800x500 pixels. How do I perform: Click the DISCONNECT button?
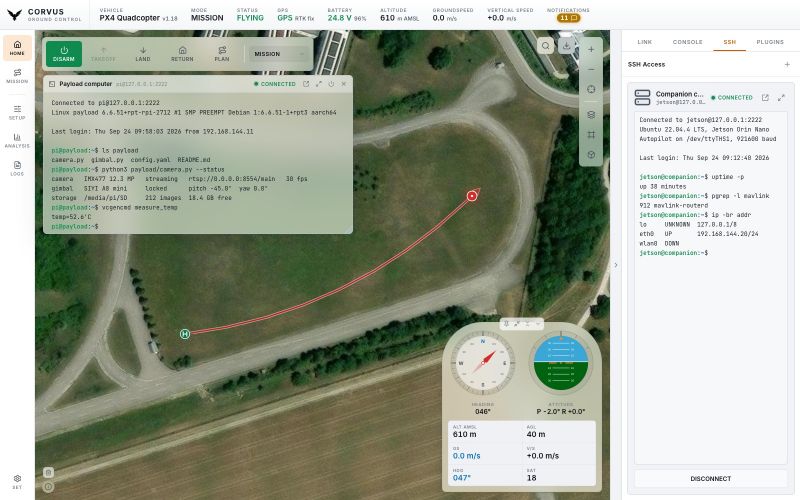(710, 479)
